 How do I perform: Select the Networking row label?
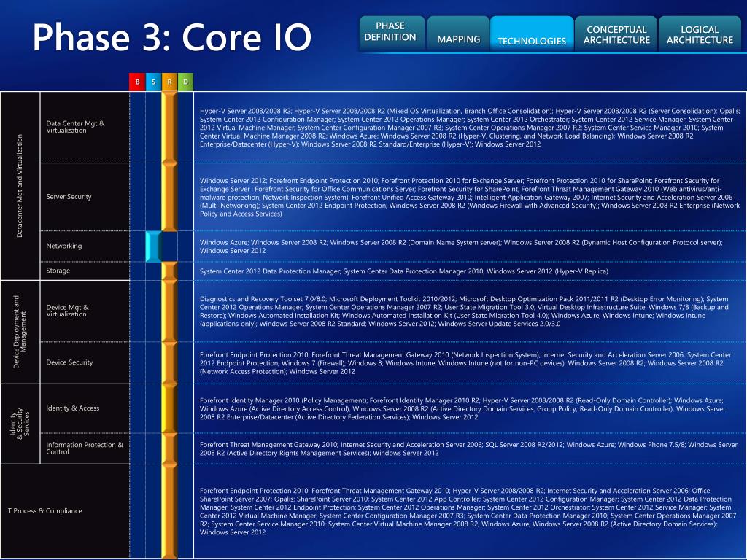pos(64,246)
